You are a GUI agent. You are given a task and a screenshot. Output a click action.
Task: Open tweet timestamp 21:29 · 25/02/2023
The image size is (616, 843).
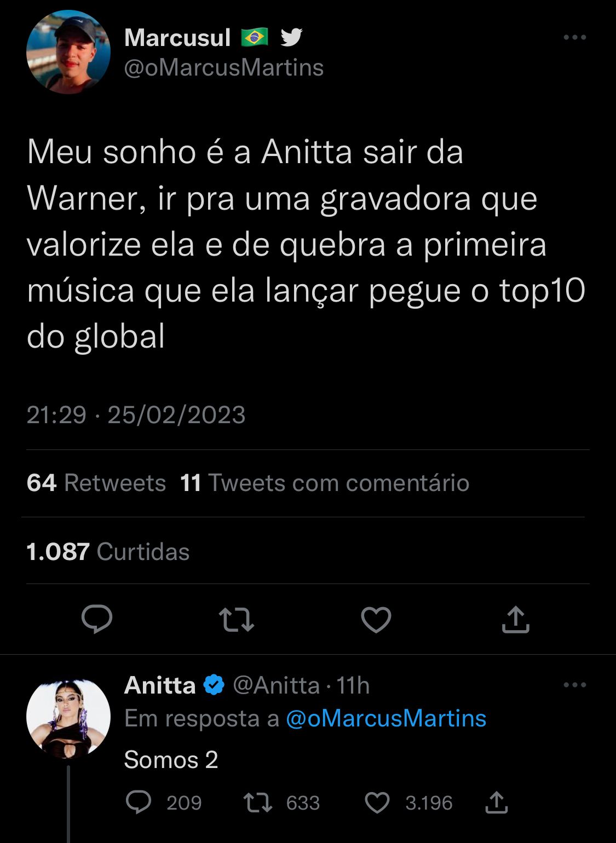coord(136,414)
